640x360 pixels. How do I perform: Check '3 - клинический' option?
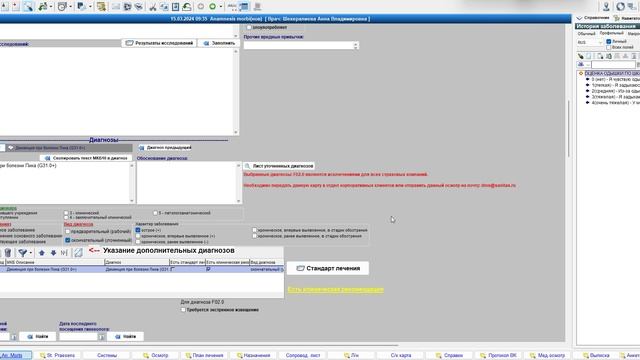click(x=66, y=213)
